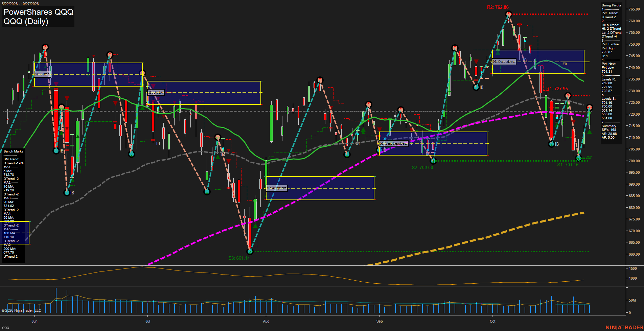The image size is (644, 331).
Task: Click the R2: 762.86 resistance label
Action: [498, 7]
